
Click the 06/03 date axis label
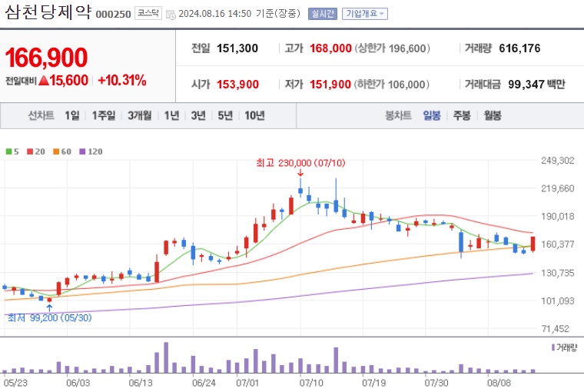(x=78, y=383)
